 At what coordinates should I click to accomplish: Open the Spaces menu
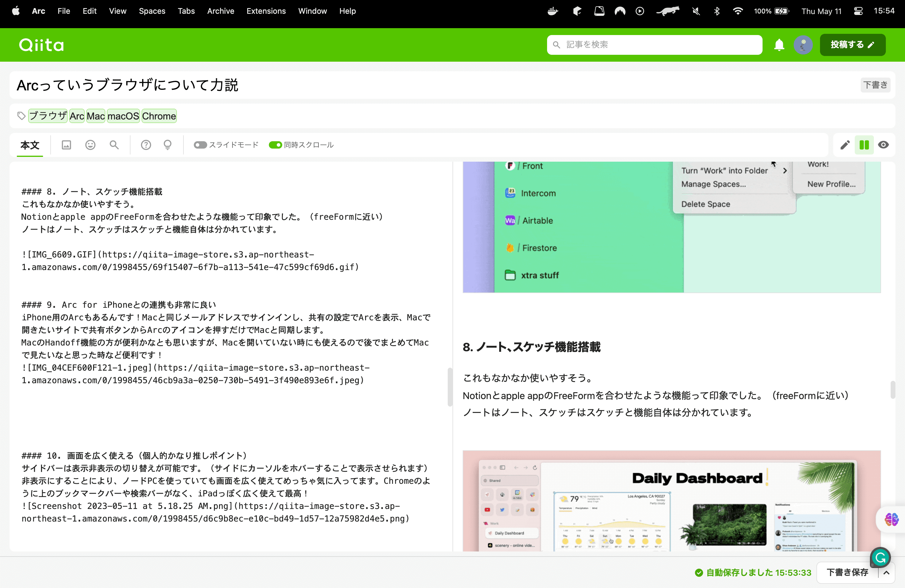pyautogui.click(x=152, y=11)
